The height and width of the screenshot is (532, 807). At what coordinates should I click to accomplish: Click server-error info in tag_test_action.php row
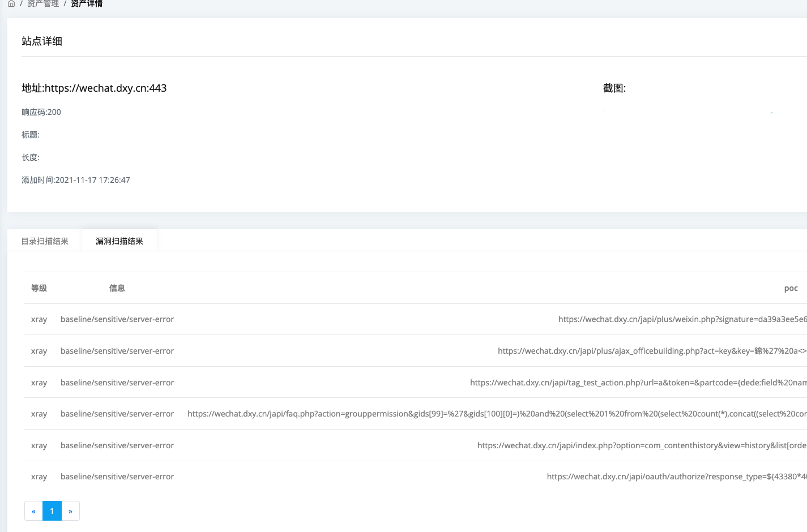(x=117, y=383)
